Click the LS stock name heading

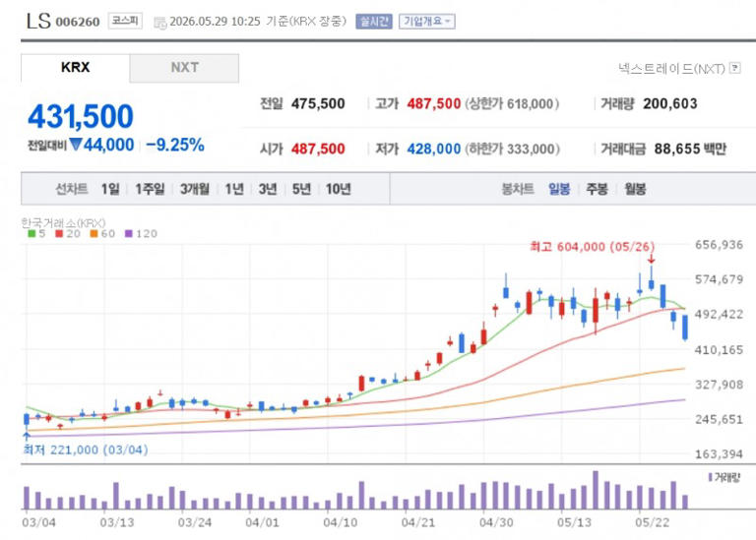(x=38, y=21)
